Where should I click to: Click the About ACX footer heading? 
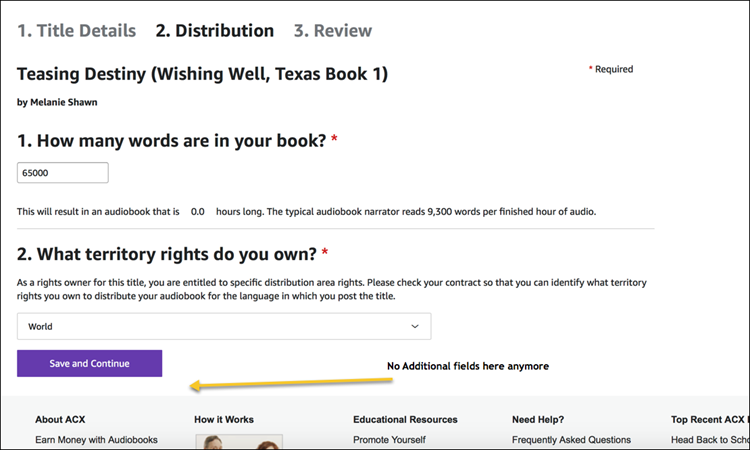62,419
